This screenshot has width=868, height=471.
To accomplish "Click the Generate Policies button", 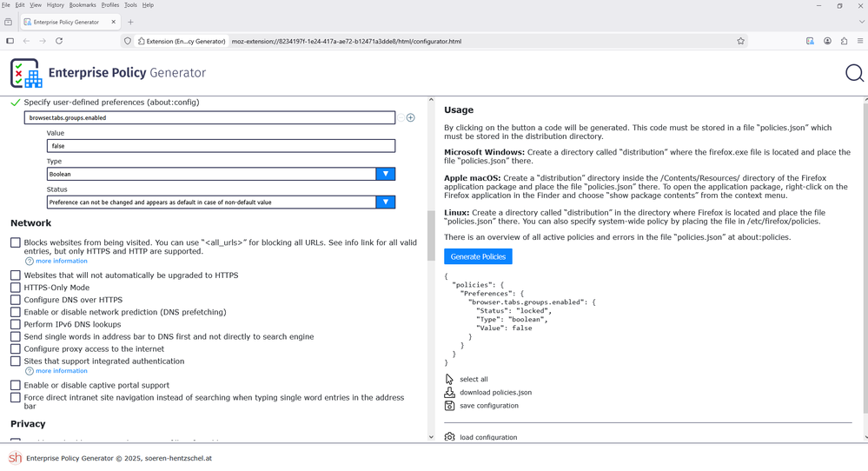I will pyautogui.click(x=478, y=256).
